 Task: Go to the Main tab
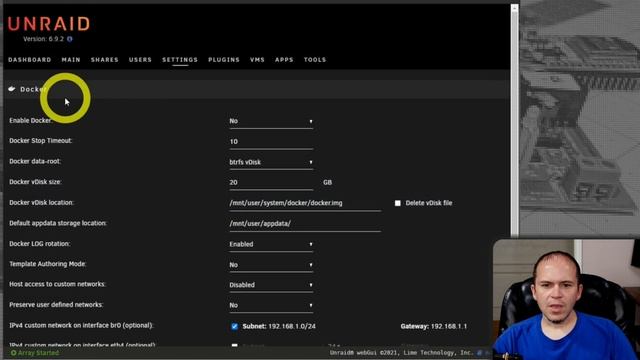71,60
